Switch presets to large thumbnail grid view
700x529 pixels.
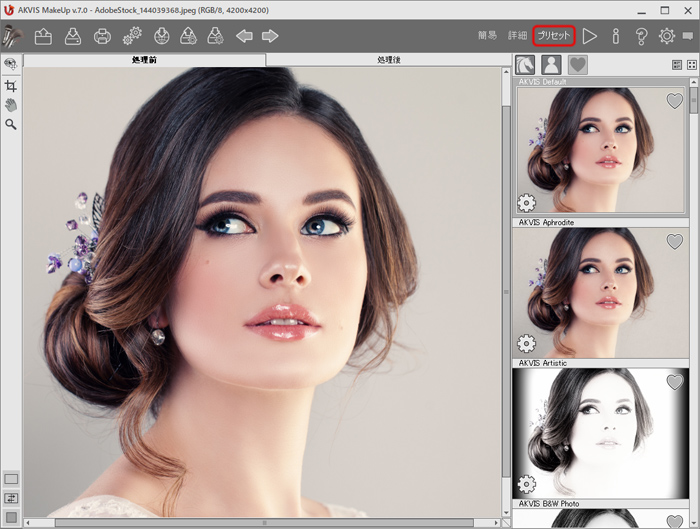click(x=692, y=65)
